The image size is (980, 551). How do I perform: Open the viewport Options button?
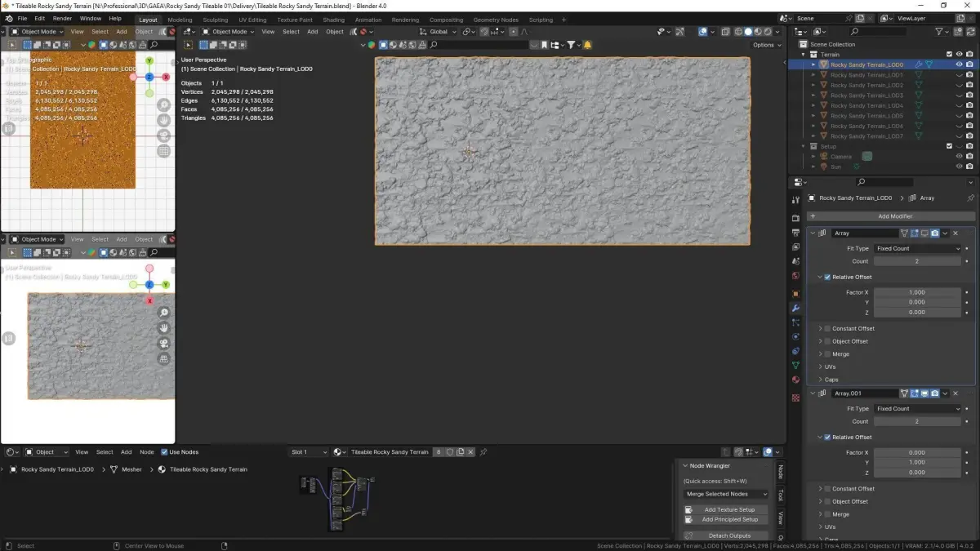766,45
